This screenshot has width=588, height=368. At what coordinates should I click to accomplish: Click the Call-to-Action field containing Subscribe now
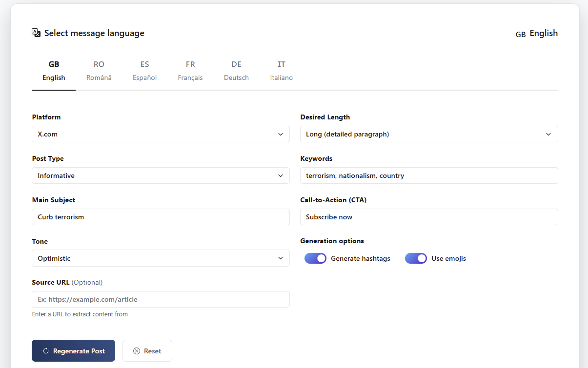pyautogui.click(x=428, y=217)
